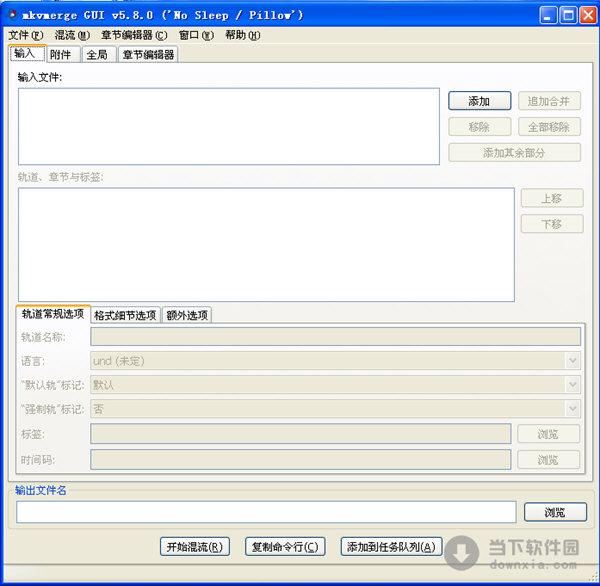
Task: Click the 轨道名称 input field
Action: point(335,337)
